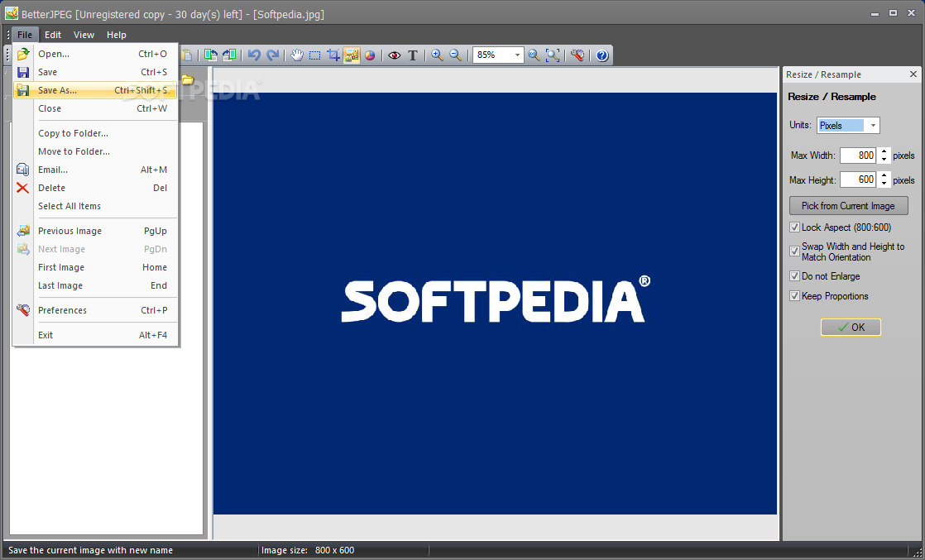Click the Open folder icon in File menu

coord(23,55)
